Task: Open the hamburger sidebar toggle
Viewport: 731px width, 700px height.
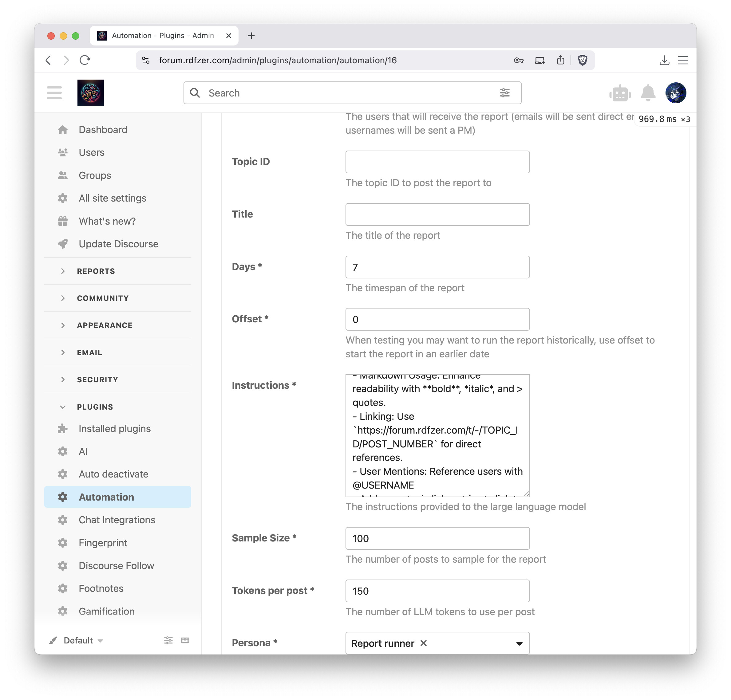Action: [x=54, y=93]
